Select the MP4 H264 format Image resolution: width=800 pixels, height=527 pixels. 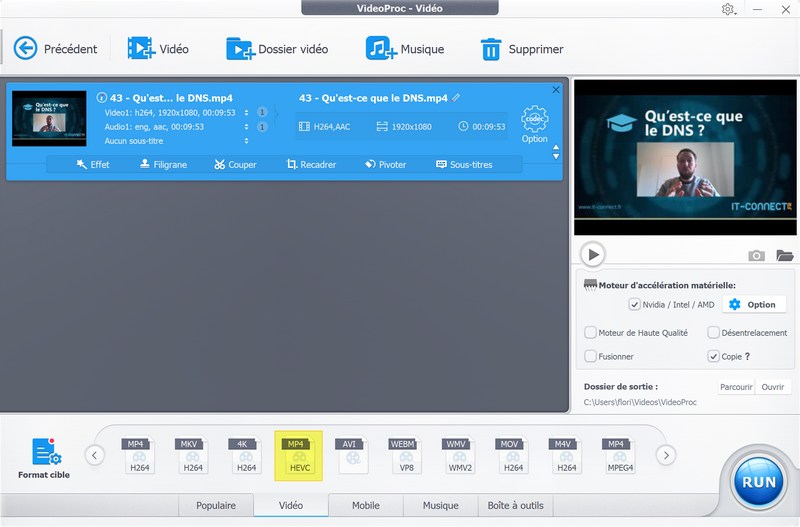136,455
